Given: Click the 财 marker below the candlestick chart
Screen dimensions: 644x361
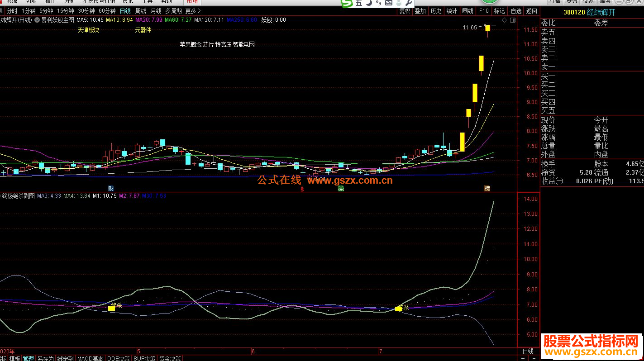Looking at the screenshot, I should tap(110, 188).
